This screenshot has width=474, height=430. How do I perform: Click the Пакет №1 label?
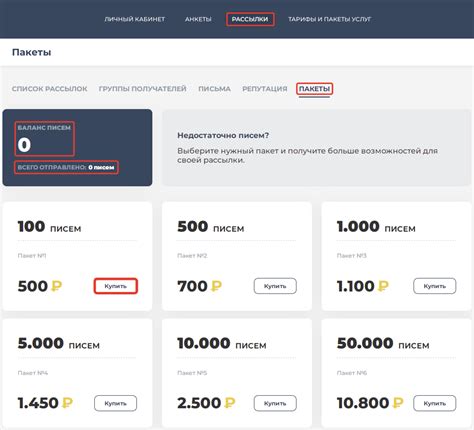click(x=32, y=256)
